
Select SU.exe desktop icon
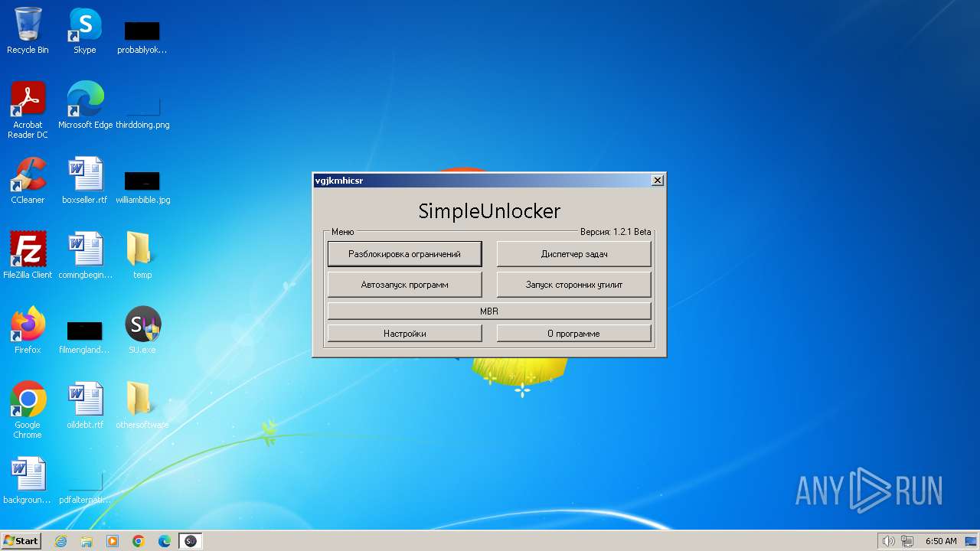click(x=142, y=331)
